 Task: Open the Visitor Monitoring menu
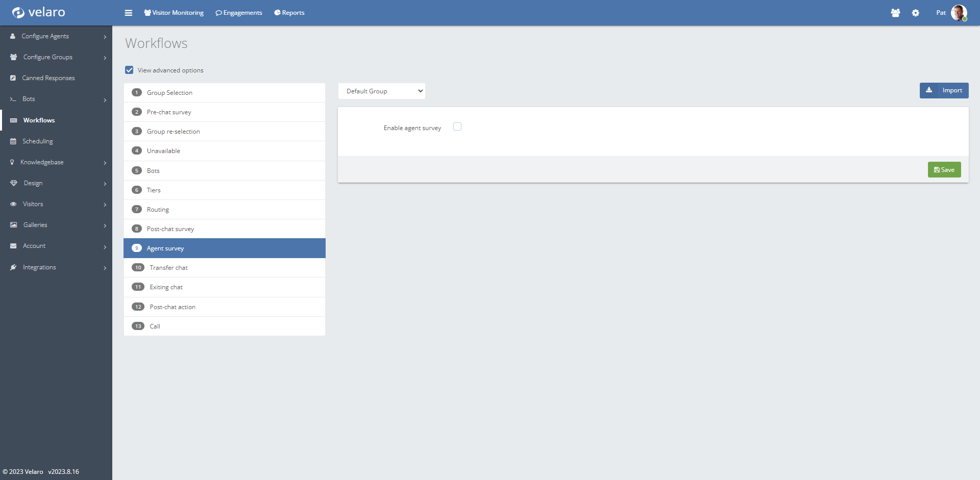click(x=174, y=13)
